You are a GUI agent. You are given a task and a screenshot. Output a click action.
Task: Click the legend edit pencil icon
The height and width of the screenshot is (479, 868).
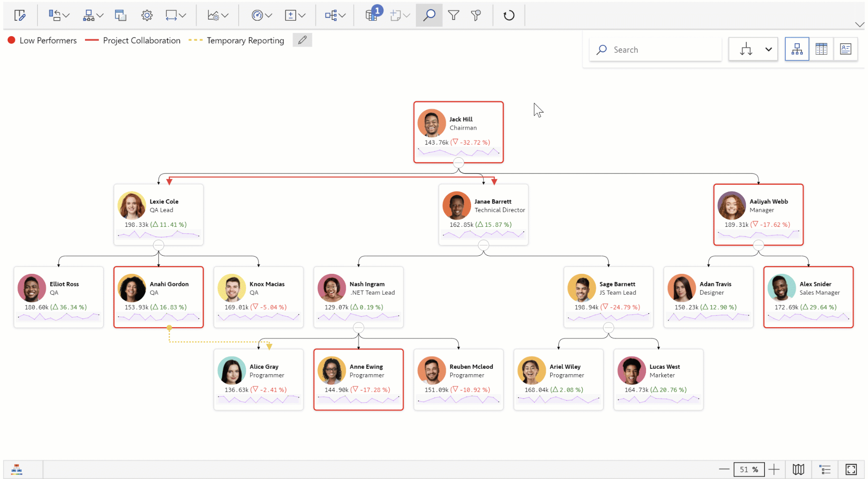(302, 40)
